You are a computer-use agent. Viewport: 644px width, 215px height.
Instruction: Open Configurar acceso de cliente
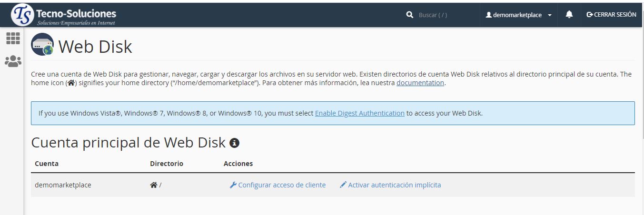tap(282, 185)
